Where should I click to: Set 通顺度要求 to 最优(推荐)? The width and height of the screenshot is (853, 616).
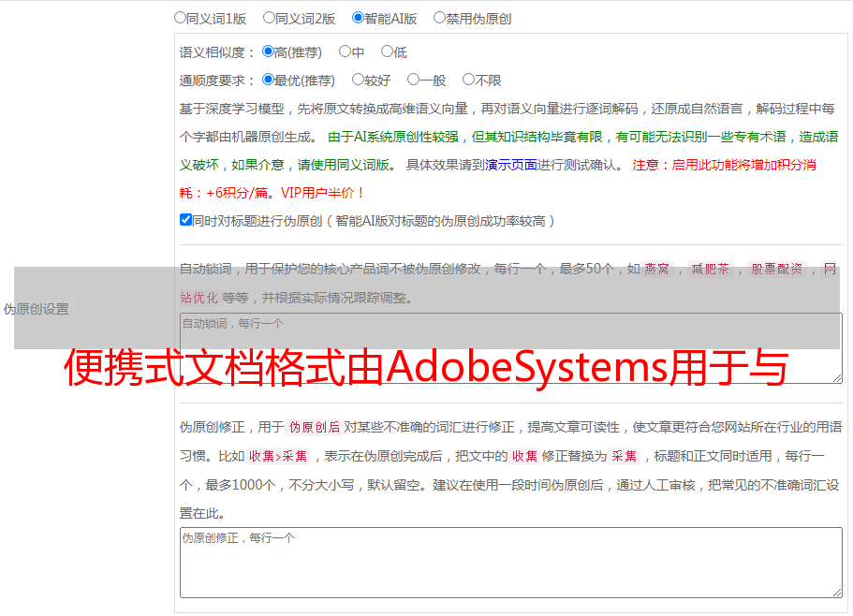268,80
